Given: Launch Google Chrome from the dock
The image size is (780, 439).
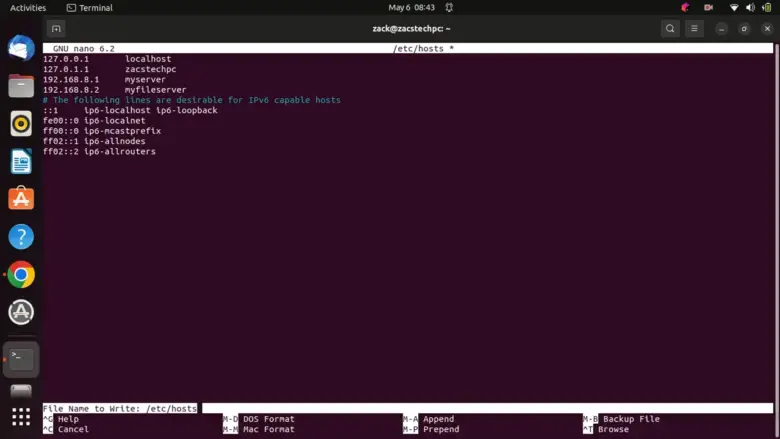Looking at the screenshot, I should (21, 275).
